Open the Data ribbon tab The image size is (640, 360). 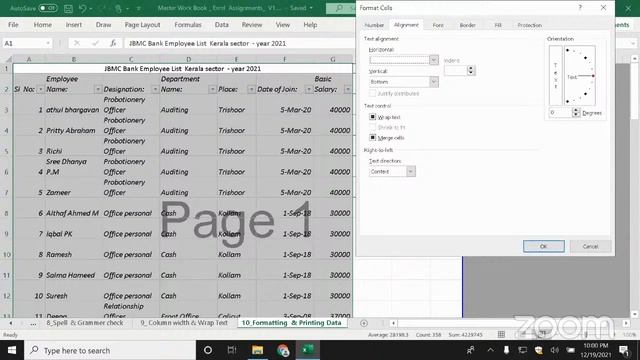coord(222,25)
